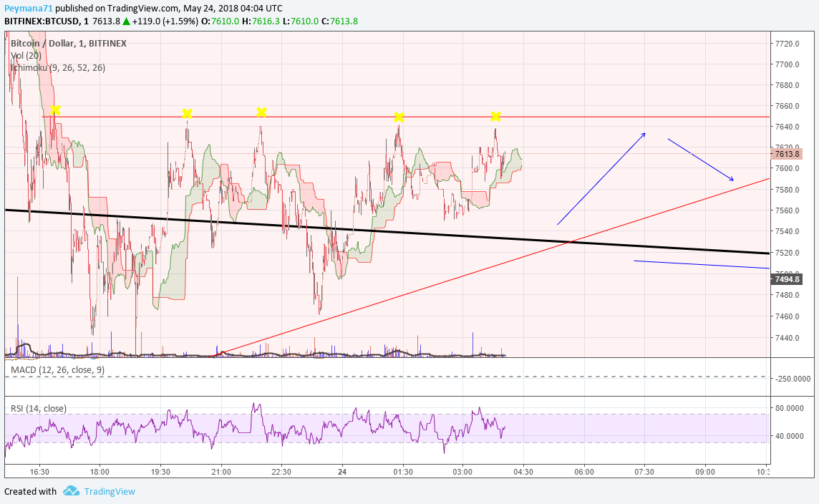Click the 01:30 time axis label
Image resolution: width=819 pixels, height=504 pixels.
click(403, 472)
